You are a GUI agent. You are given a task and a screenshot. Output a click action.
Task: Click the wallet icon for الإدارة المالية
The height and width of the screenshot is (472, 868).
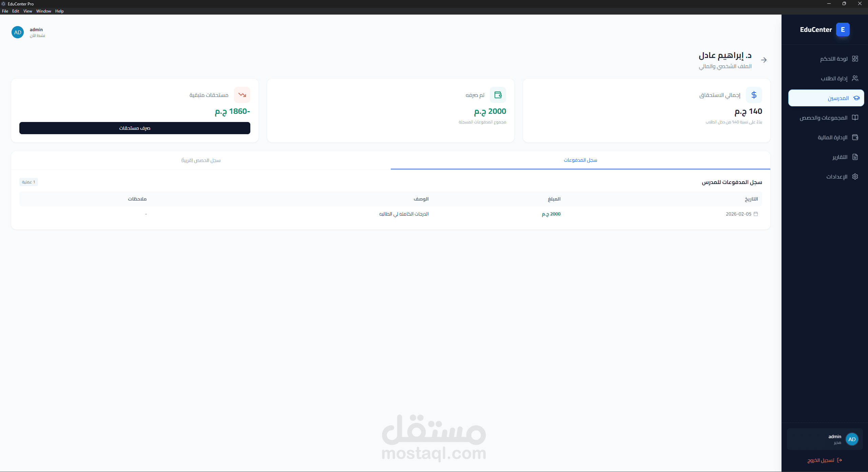tap(855, 137)
